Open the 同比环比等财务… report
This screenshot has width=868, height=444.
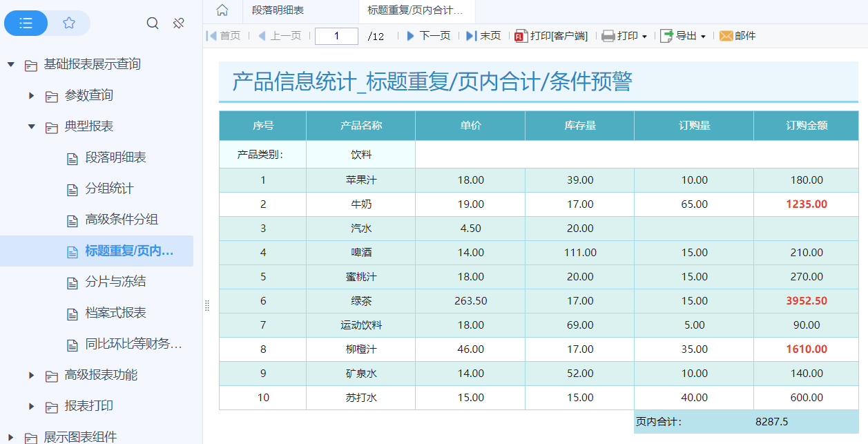(x=133, y=344)
